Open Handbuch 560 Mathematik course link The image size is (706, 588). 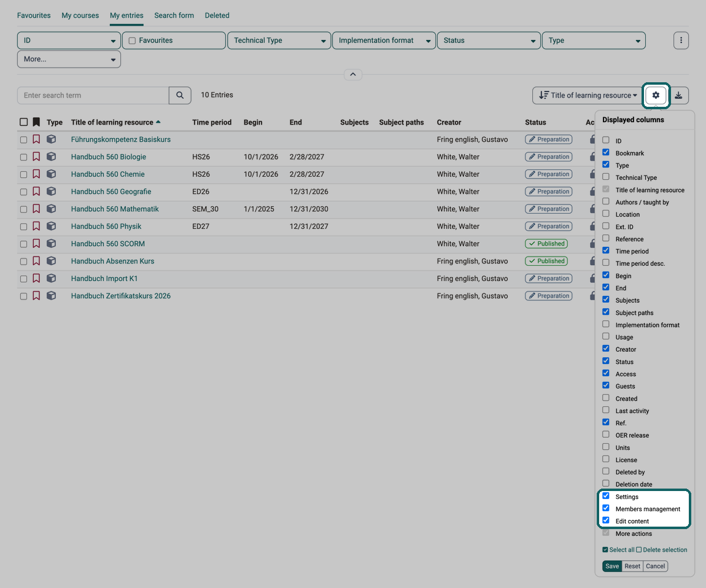115,209
